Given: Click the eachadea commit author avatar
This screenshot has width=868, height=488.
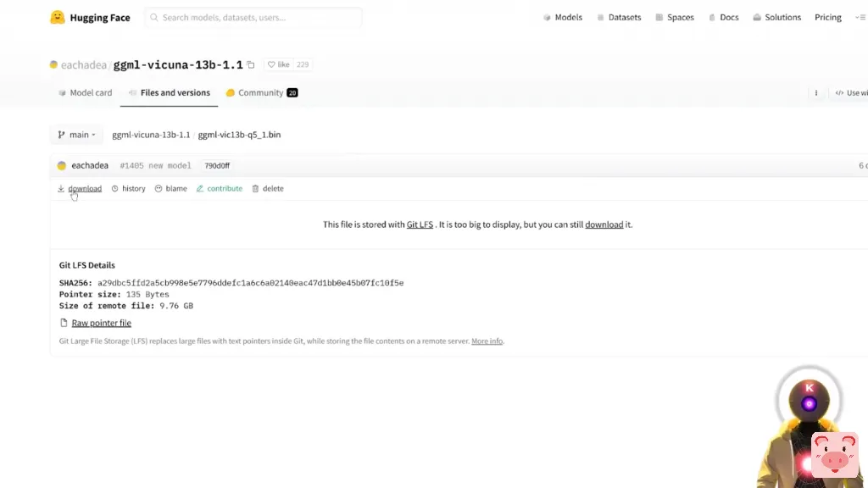Looking at the screenshot, I should pyautogui.click(x=61, y=165).
